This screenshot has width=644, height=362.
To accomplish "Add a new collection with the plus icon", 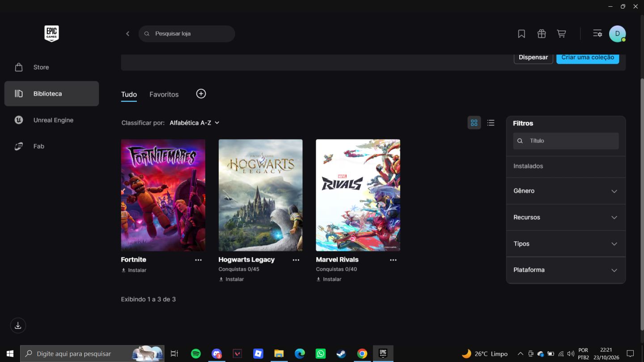I will coord(201,93).
